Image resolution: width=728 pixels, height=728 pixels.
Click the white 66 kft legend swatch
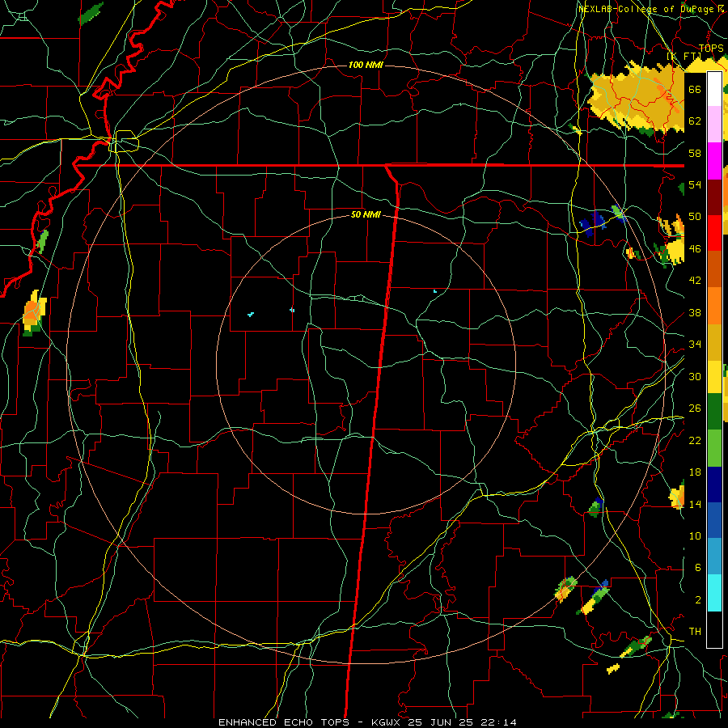click(x=714, y=89)
